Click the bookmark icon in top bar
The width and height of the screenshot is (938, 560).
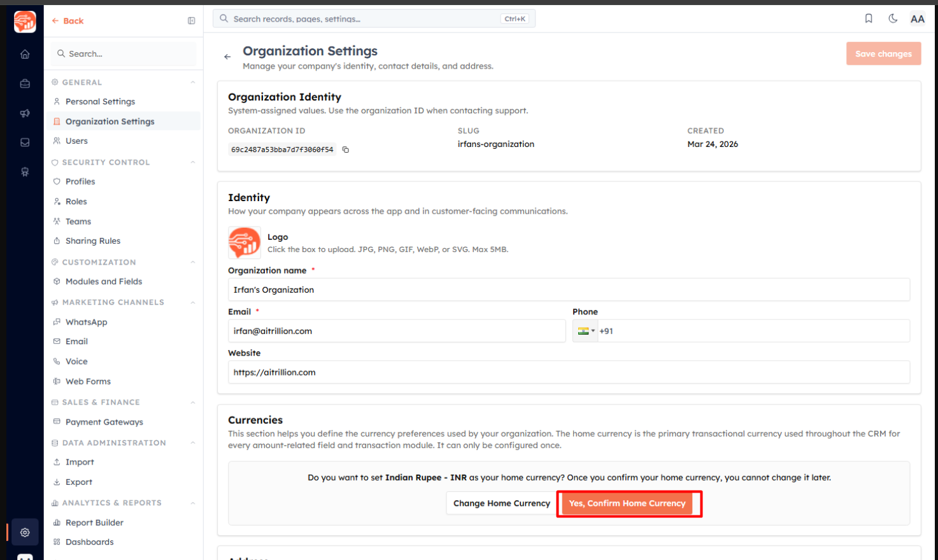[869, 18]
